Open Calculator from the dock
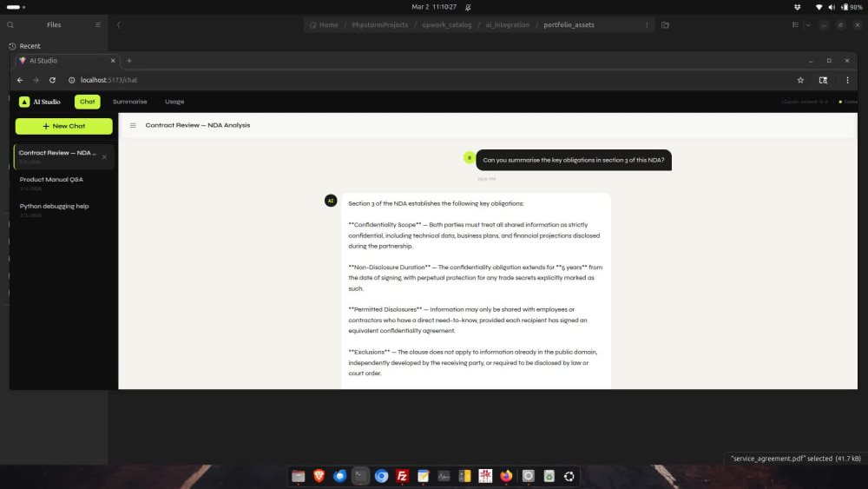Viewport: 868px width, 489px height. coord(464,476)
